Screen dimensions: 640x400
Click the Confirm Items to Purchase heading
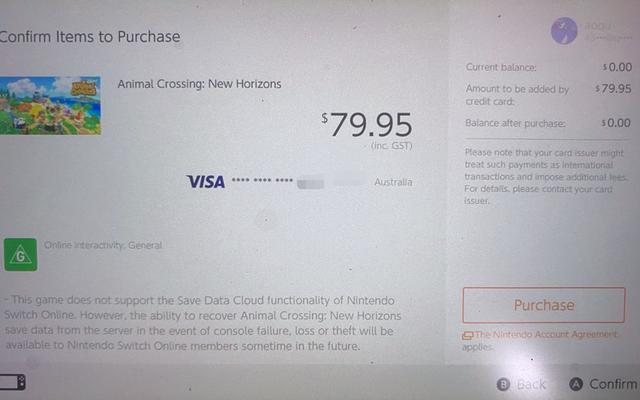[90, 37]
